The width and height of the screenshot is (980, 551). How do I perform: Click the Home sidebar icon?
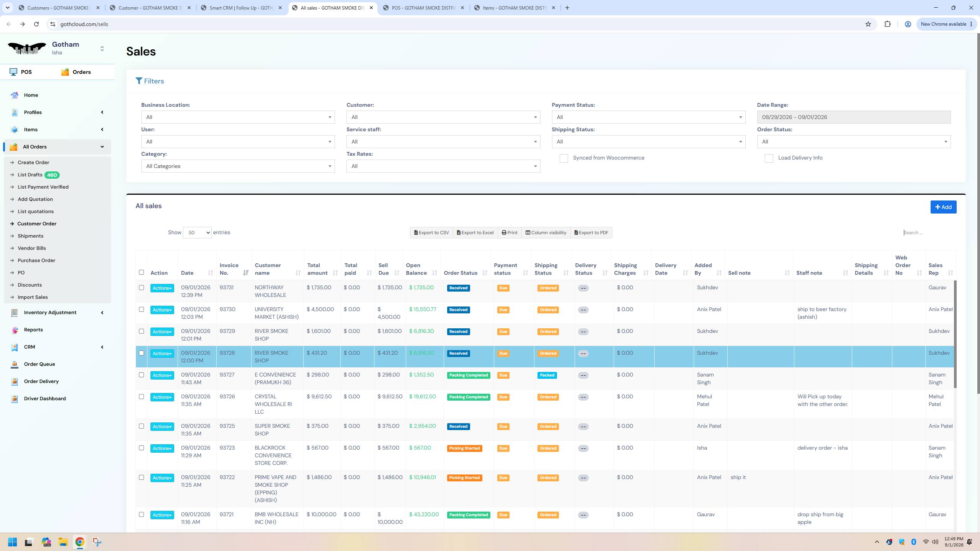click(15, 95)
